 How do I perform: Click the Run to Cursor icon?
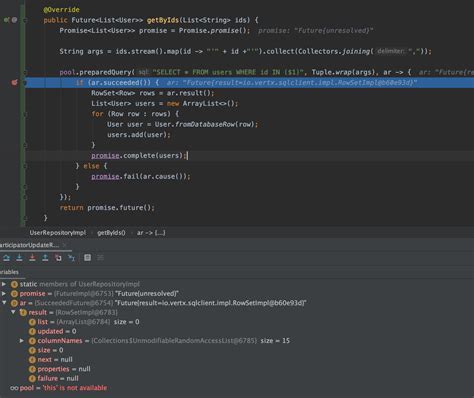coord(71,258)
